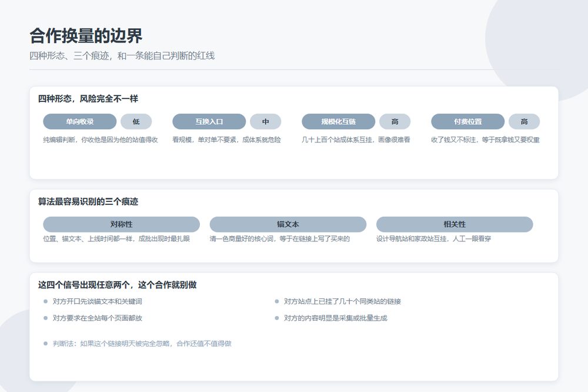Click the 中 risk badge
Screen dimensions: 588x392
(x=266, y=122)
